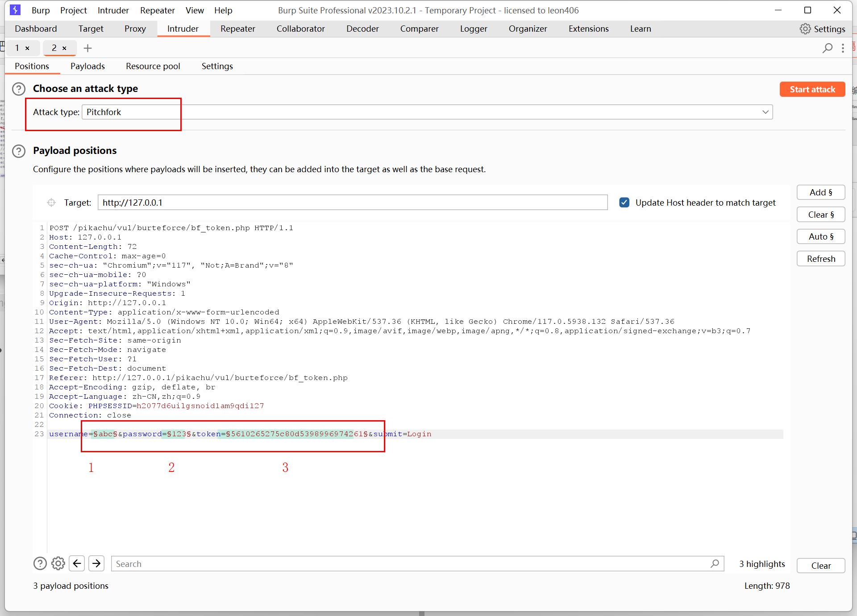Open the Burp menu
Viewport: 857px width, 616px height.
pos(41,10)
